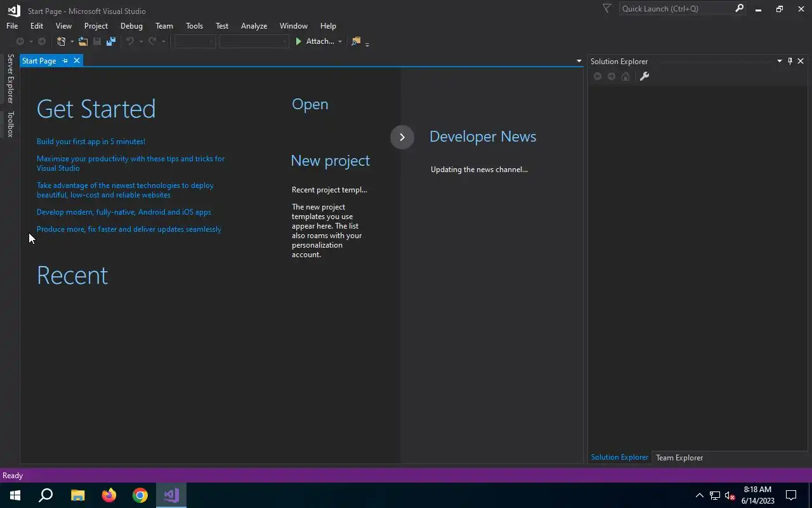Open the Debug menu
This screenshot has height=508, width=812.
(x=131, y=26)
